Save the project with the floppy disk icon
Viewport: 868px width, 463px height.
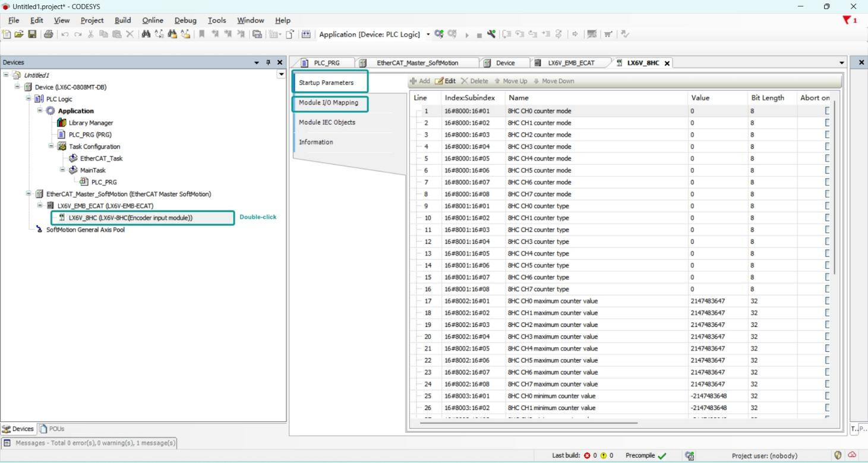pos(31,34)
